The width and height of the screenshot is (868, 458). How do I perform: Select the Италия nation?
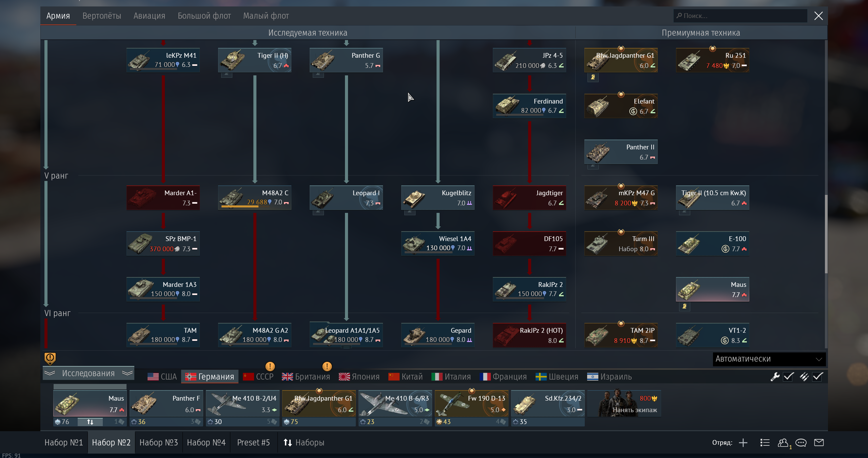click(x=451, y=377)
